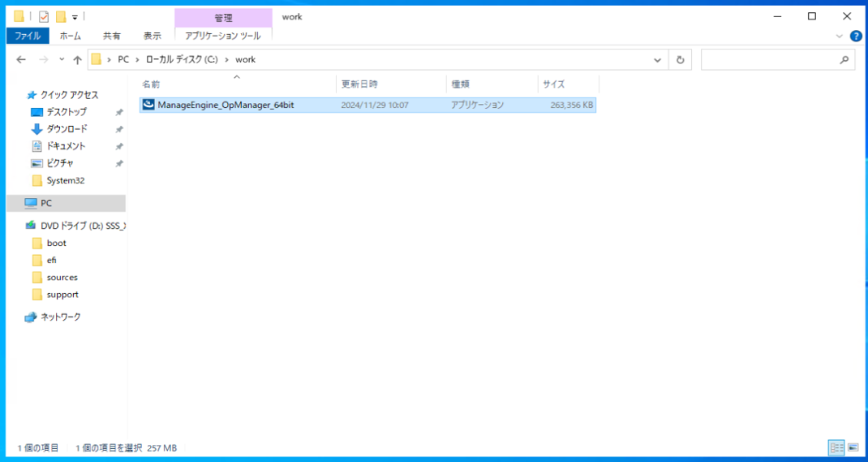Screen dimensions: 868x462
Task: Sort by the 更新日時 column header
Action: (391, 84)
